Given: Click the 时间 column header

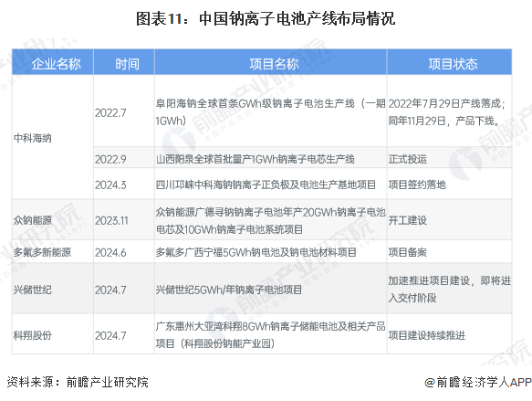Looking at the screenshot, I should pos(124,62).
